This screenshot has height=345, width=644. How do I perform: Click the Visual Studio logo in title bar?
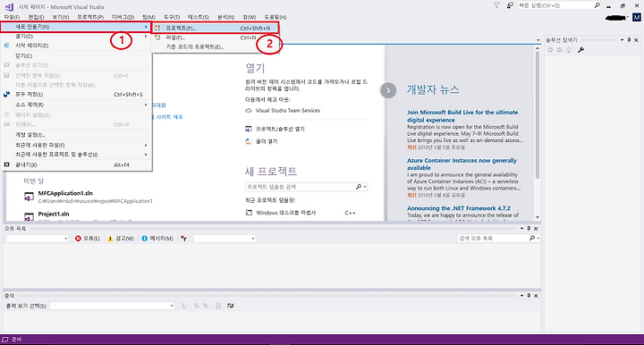[9, 6]
